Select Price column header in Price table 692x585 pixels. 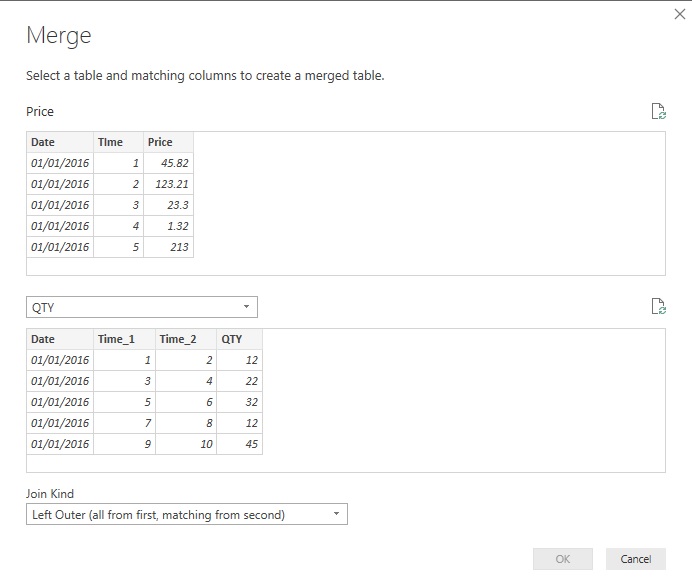168,142
